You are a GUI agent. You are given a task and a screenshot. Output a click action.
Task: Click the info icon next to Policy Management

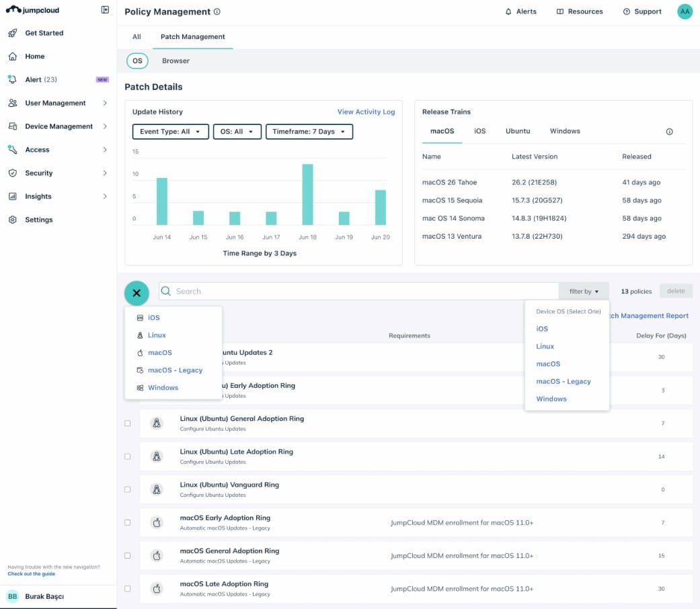tap(217, 11)
